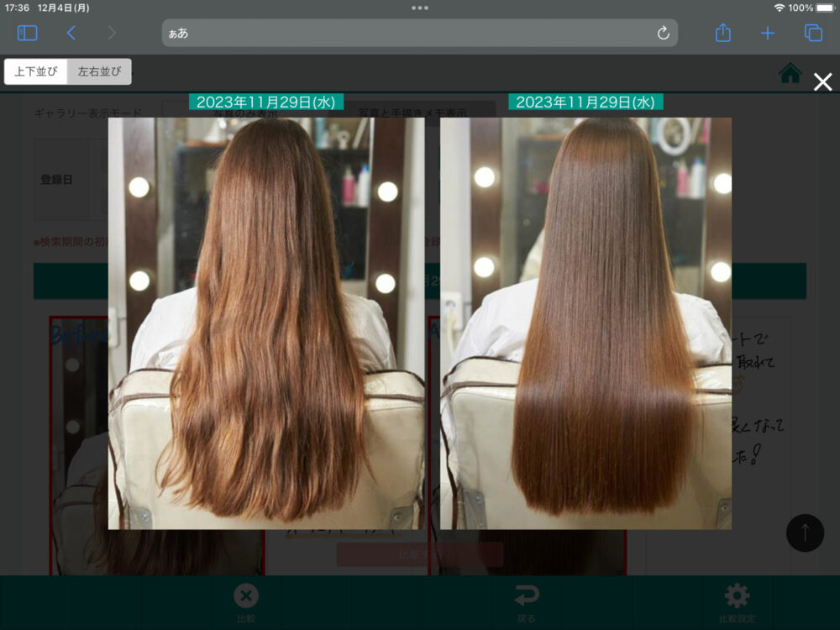This screenshot has width=840, height=630.
Task: Click the forward navigation arrow
Action: point(112,33)
